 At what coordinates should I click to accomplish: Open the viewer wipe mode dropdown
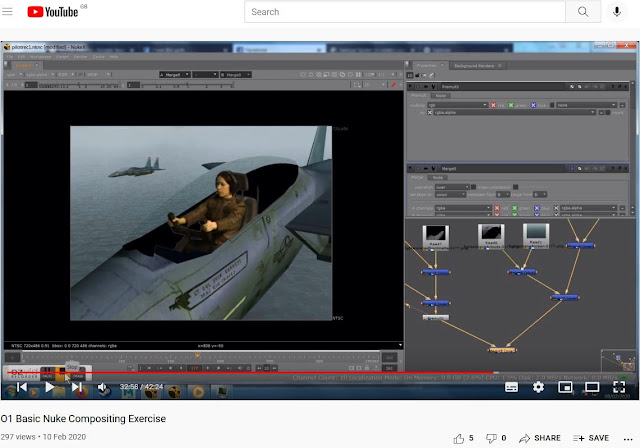pyautogui.click(x=205, y=75)
